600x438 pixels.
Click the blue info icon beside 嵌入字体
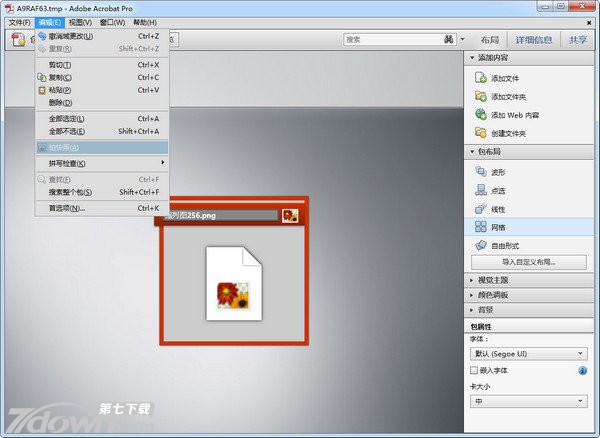point(582,370)
